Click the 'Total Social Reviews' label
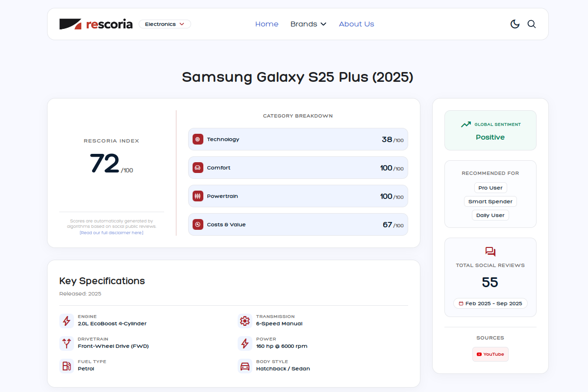588x392 pixels. (490, 266)
